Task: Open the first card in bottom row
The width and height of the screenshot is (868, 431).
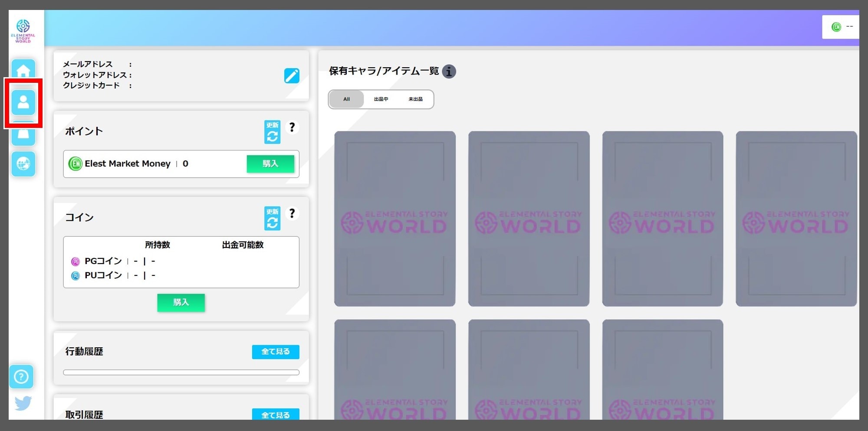Action: (395, 369)
